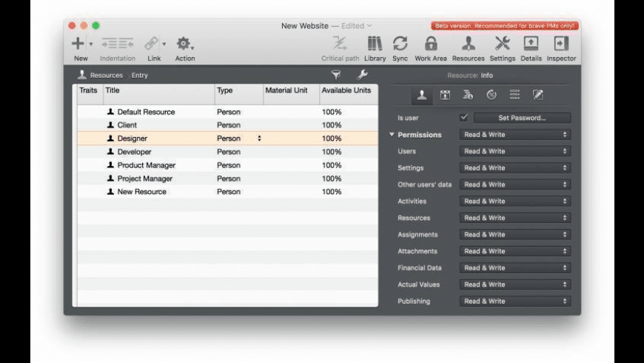This screenshot has width=644, height=363.
Task: Click the Link chain icon
Action: (152, 44)
